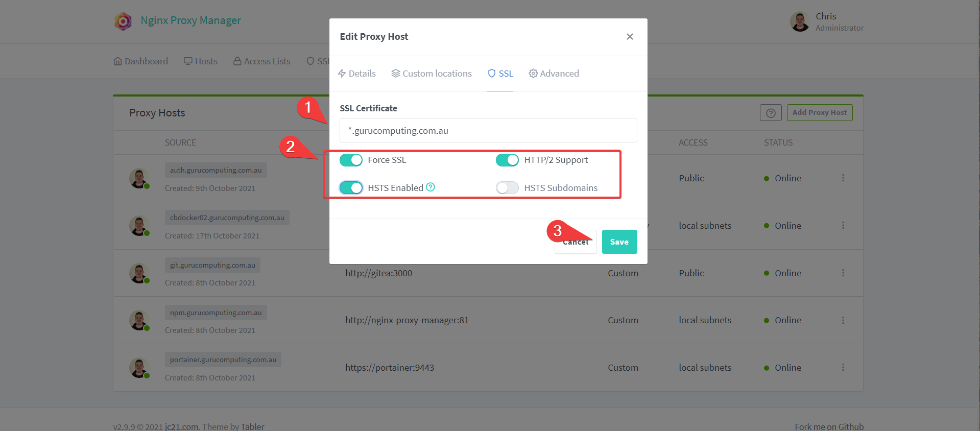
Task: Click the Add Proxy Host button
Action: pos(820,112)
